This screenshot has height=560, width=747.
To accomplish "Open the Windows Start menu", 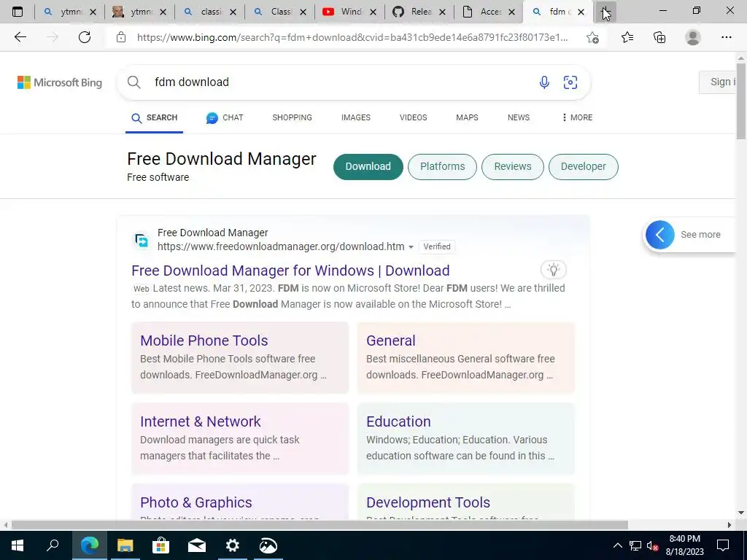I will (x=18, y=545).
